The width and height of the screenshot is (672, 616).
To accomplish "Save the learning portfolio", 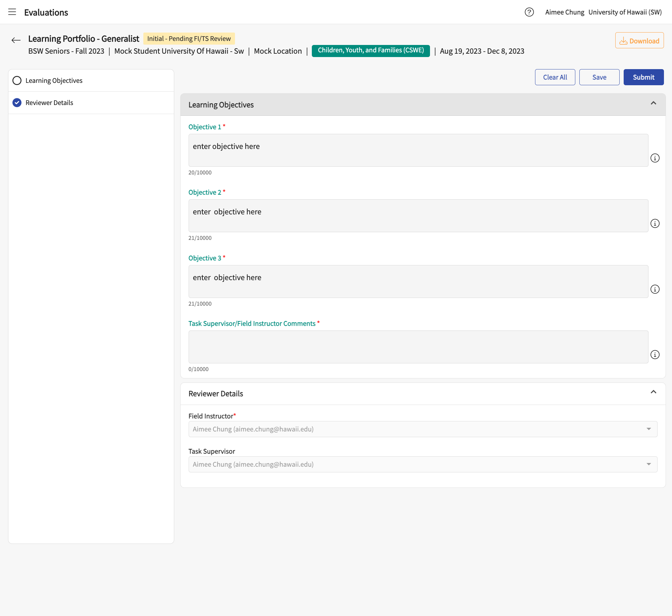I will [x=599, y=77].
